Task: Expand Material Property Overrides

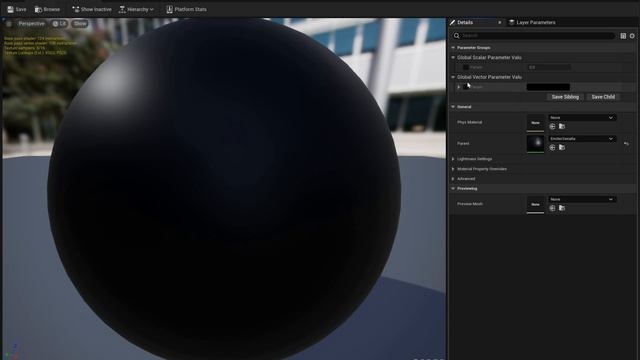Action: (453, 169)
